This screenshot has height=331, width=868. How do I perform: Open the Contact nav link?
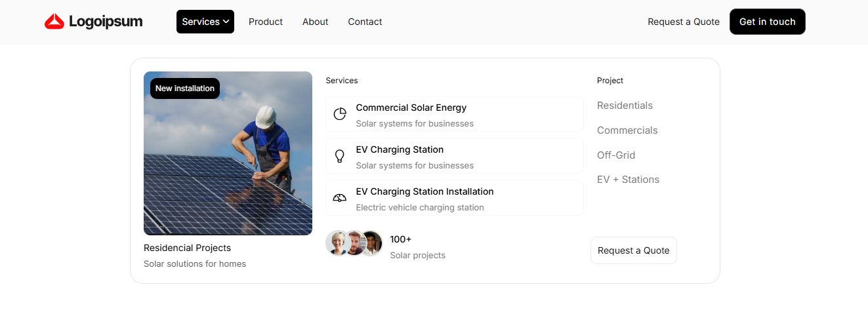click(365, 22)
